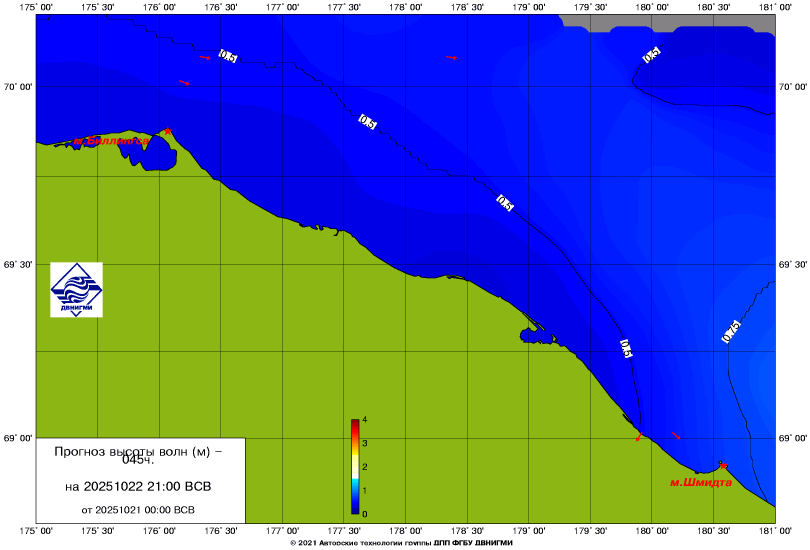Click the 0.5 contour label nearest м.Шмидта
Image resolution: width=810 pixels, height=550 pixels.
pyautogui.click(x=626, y=348)
